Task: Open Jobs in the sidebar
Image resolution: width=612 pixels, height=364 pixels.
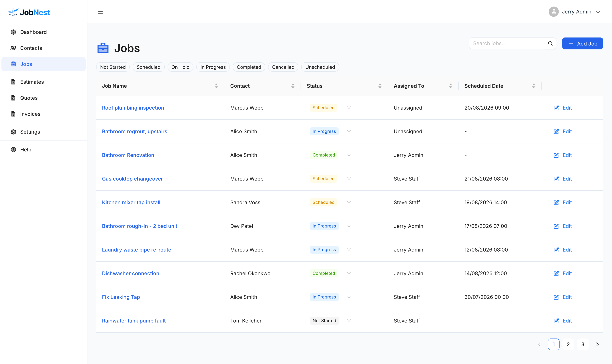Action: click(44, 64)
